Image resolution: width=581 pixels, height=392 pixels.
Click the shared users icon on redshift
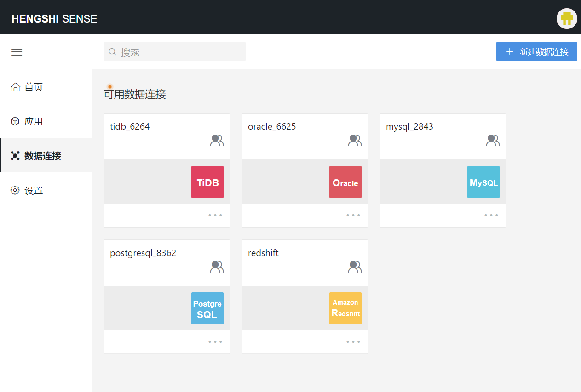pyautogui.click(x=355, y=267)
